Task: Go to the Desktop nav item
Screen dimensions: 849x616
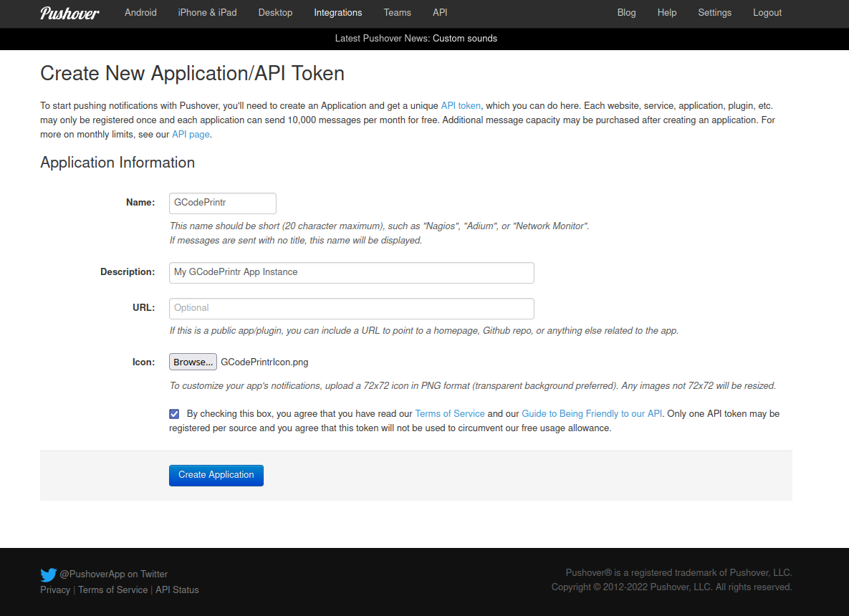Action: point(275,13)
